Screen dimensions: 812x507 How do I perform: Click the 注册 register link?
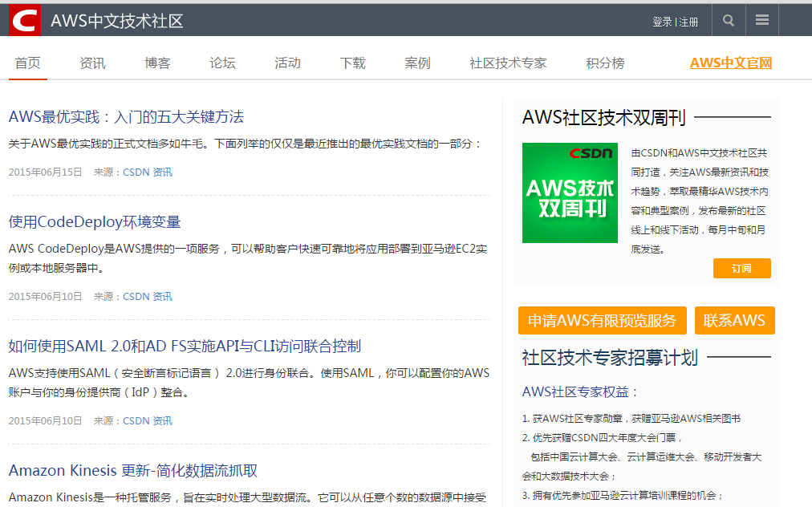(x=688, y=22)
